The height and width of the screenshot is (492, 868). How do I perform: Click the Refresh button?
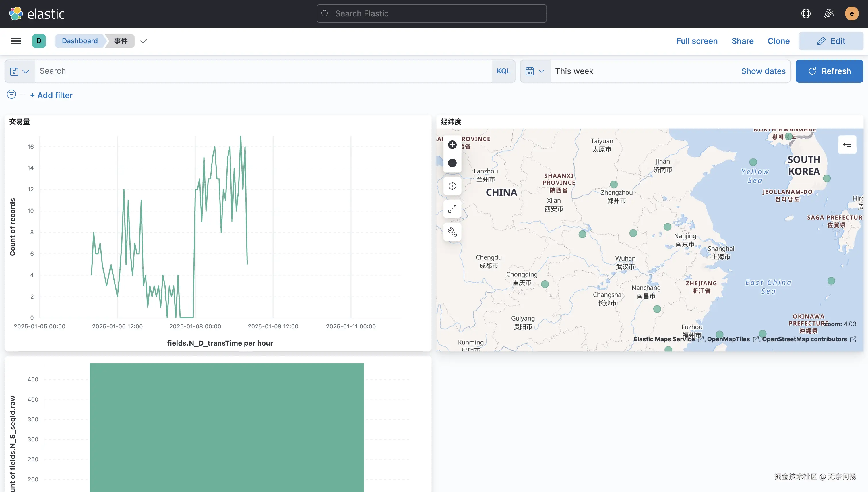point(829,71)
